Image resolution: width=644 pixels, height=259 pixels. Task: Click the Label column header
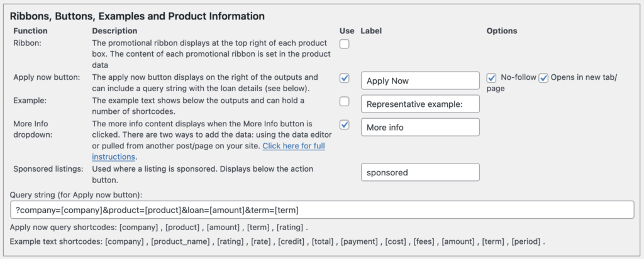click(372, 31)
